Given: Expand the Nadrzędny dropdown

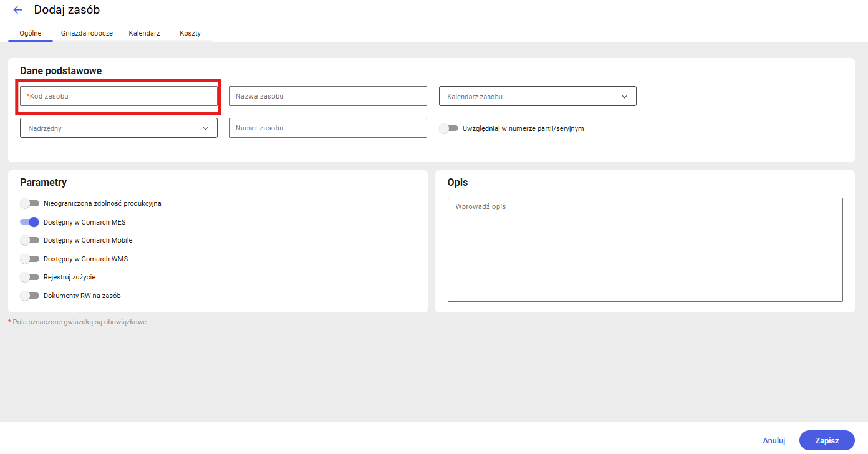Looking at the screenshot, I should pyautogui.click(x=118, y=128).
